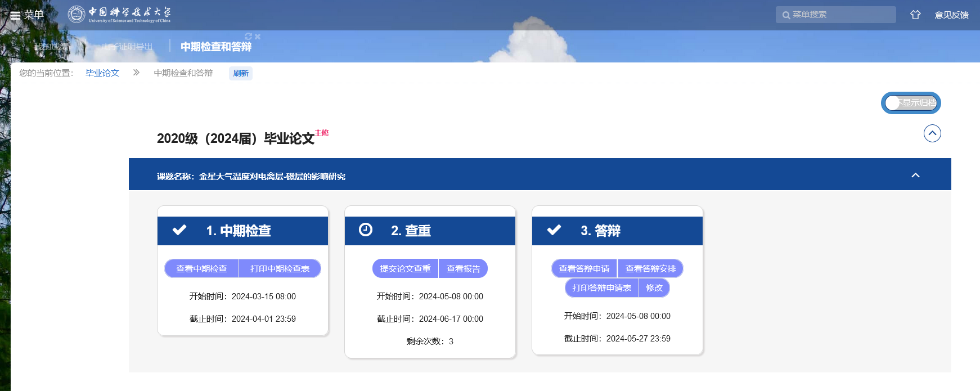980x391 pixels.
Task: Collapse the 课题名称 panel using its chevron
Action: pos(915,176)
